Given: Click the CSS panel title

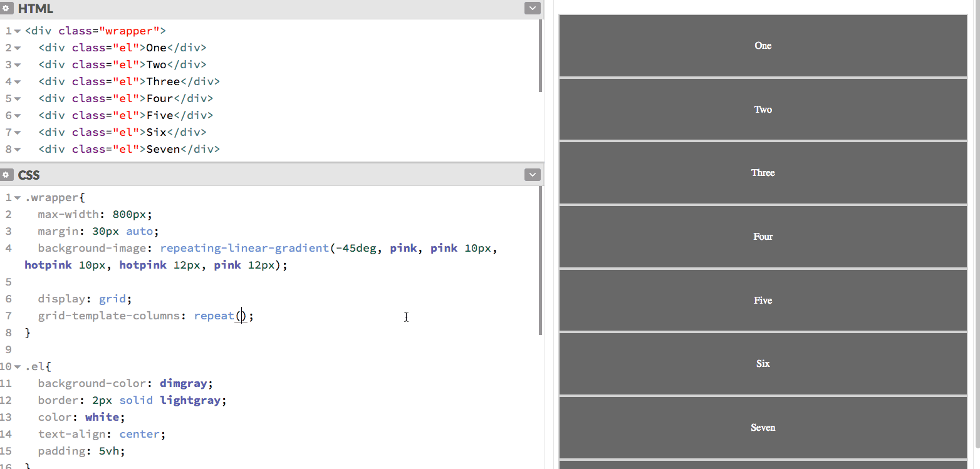Looking at the screenshot, I should [29, 175].
